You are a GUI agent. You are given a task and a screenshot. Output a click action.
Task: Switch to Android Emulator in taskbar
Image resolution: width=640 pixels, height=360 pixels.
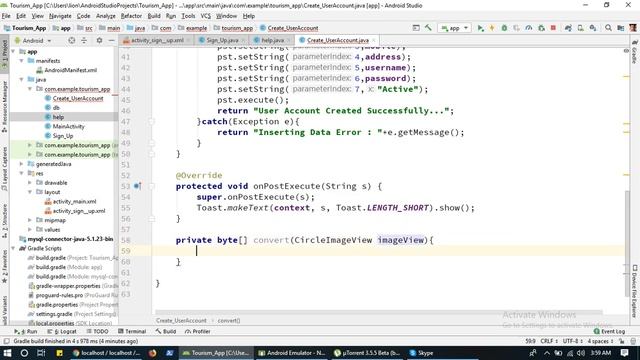click(292, 353)
